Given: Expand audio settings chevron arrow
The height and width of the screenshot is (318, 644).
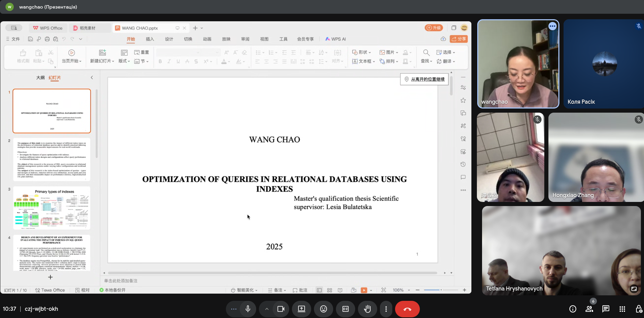Looking at the screenshot, I should coord(266,309).
